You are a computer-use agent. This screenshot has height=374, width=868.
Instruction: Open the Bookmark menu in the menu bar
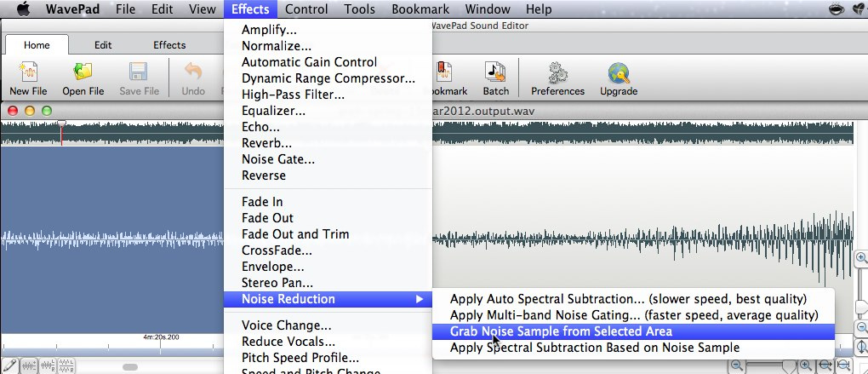pyautogui.click(x=420, y=9)
